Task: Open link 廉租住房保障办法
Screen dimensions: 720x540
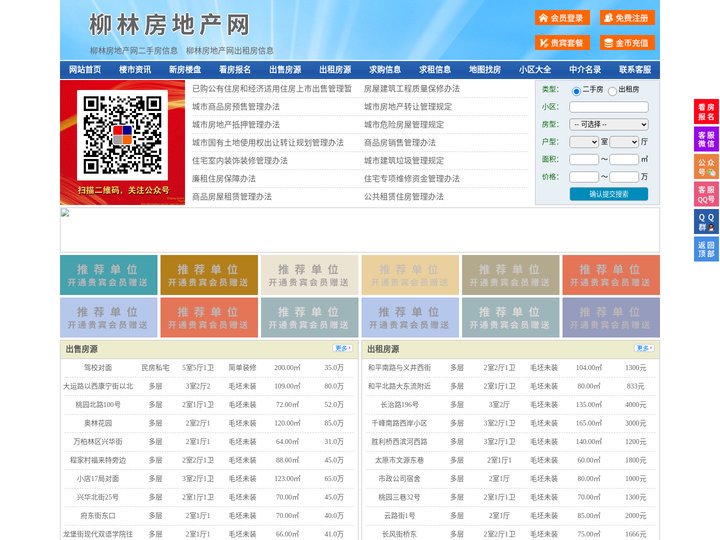Action: (x=224, y=179)
